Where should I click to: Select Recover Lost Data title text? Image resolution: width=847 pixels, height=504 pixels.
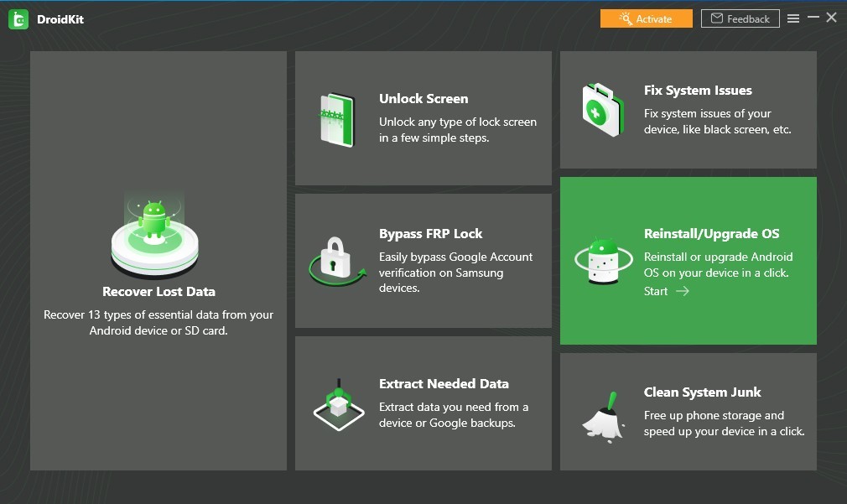click(158, 292)
